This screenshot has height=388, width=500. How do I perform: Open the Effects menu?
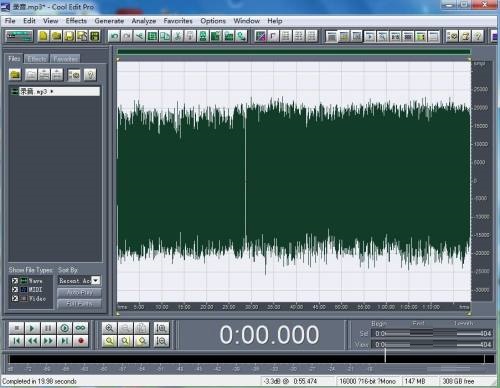76,21
